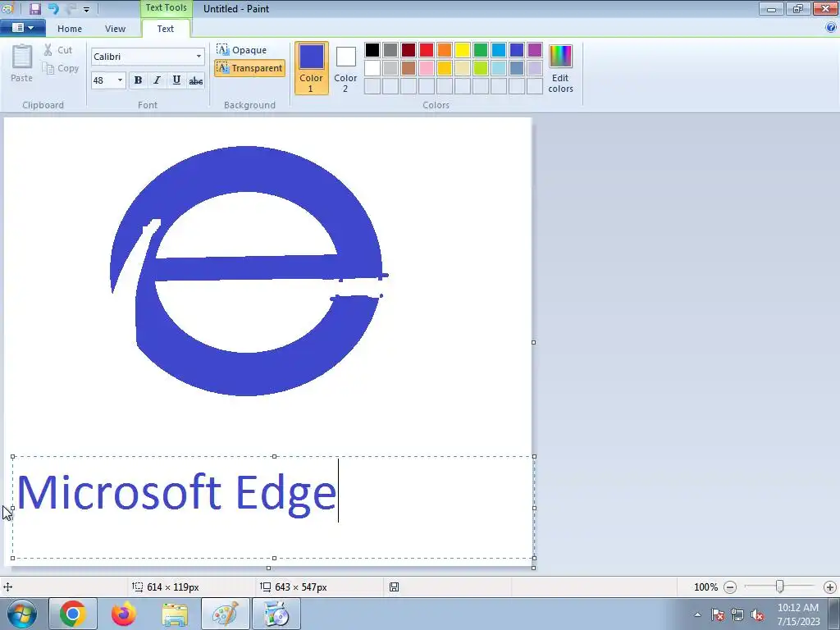Click the Undo arrow in quick access toolbar
This screenshot has width=840, height=630.
[x=53, y=8]
